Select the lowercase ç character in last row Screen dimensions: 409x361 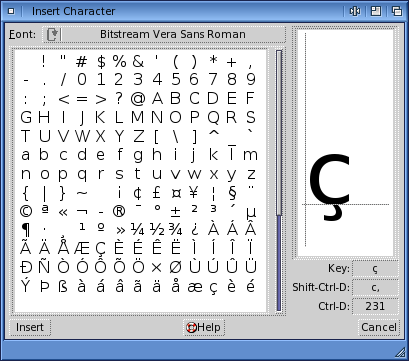tap(213, 287)
